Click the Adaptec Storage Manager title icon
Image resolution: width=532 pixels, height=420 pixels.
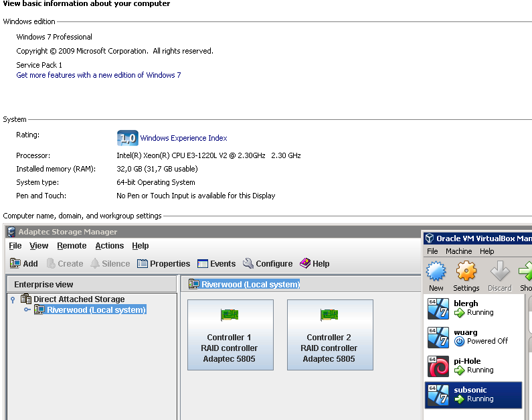pyautogui.click(x=11, y=232)
